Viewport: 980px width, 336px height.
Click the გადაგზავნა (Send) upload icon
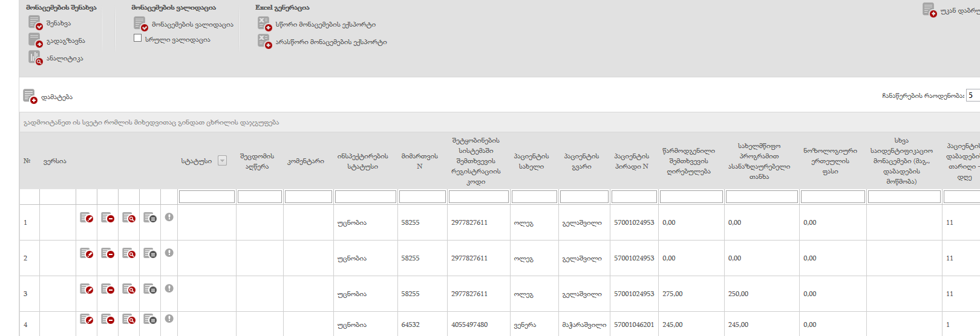(x=35, y=40)
